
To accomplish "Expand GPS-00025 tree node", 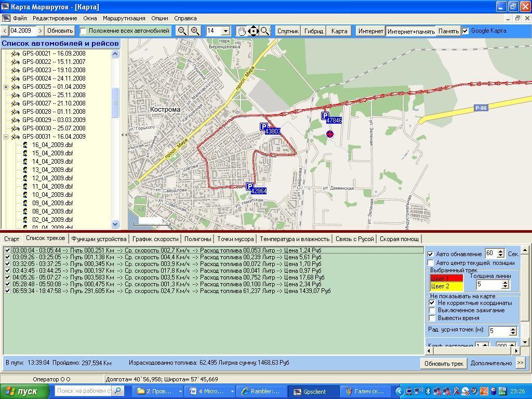I will pyautogui.click(x=6, y=87).
